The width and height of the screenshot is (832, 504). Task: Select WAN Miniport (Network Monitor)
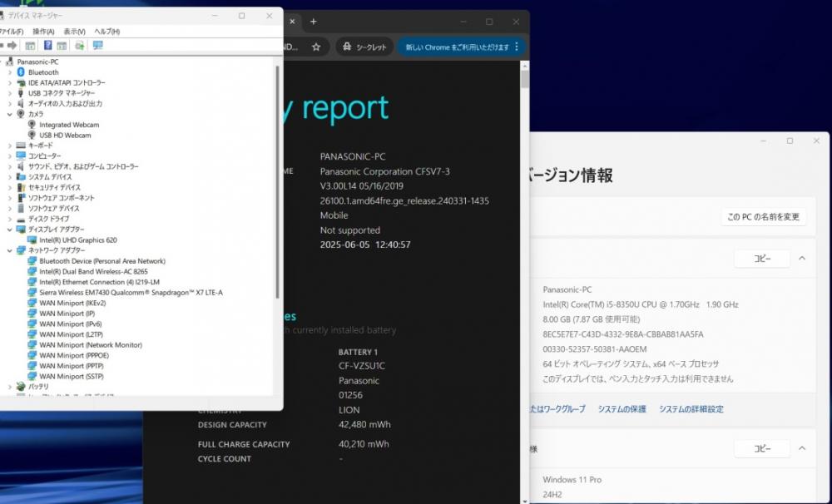click(91, 345)
